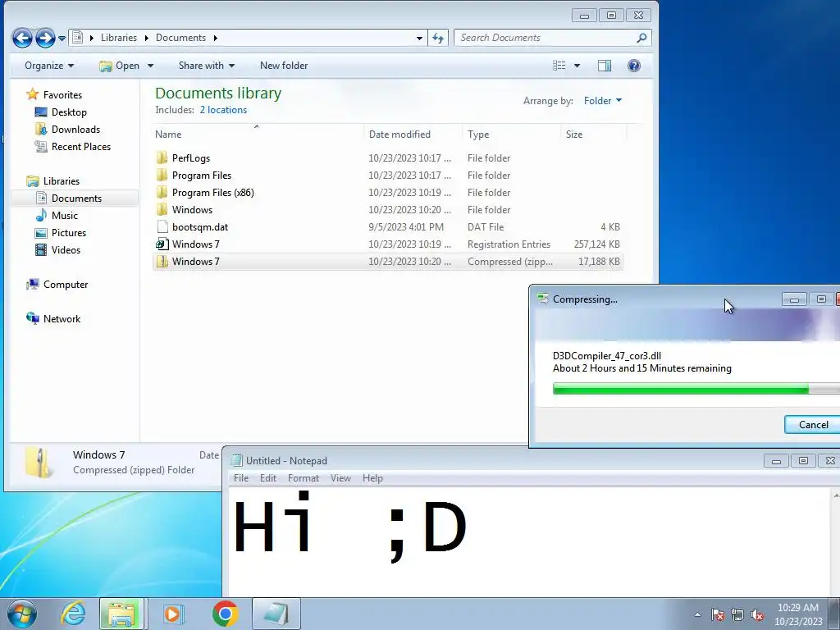Cancel the compressing operation

click(813, 425)
